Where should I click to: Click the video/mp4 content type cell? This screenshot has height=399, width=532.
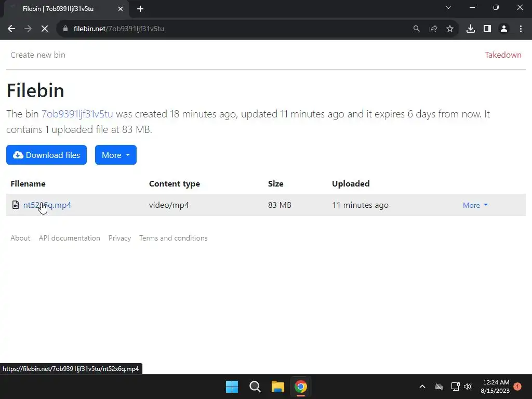click(169, 205)
